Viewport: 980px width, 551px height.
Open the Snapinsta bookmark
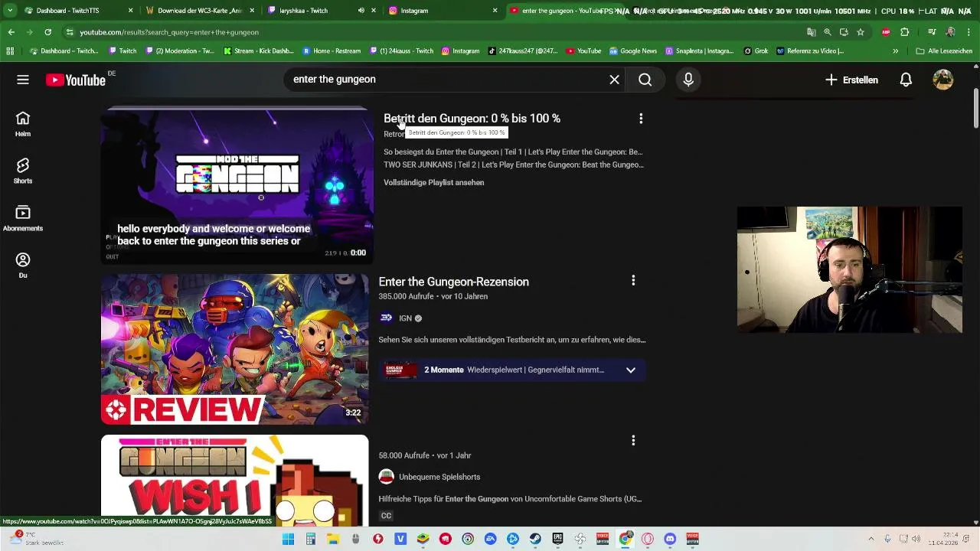[x=699, y=51]
